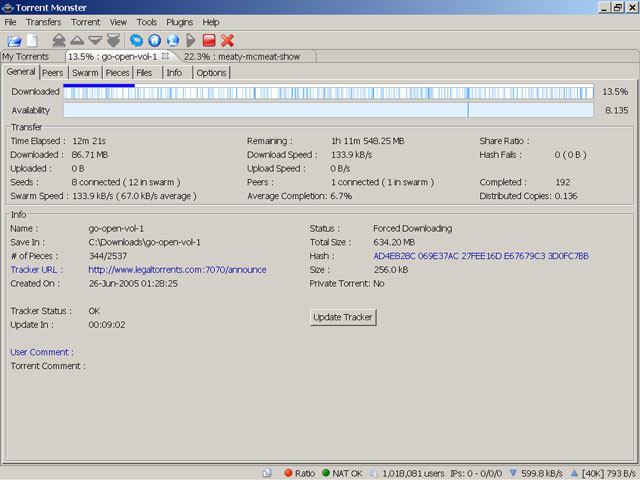Click the Tracker URL label link
The height and width of the screenshot is (480, 640).
point(37,270)
